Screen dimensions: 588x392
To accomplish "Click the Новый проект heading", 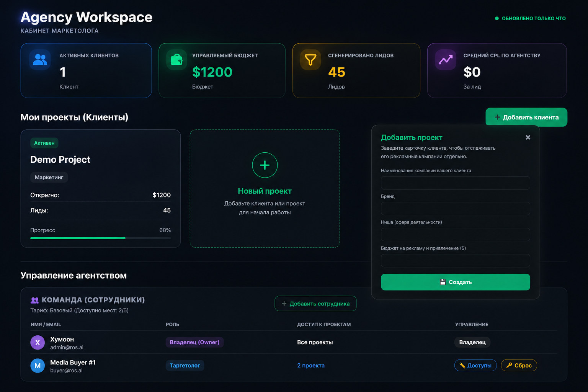I will click(265, 191).
